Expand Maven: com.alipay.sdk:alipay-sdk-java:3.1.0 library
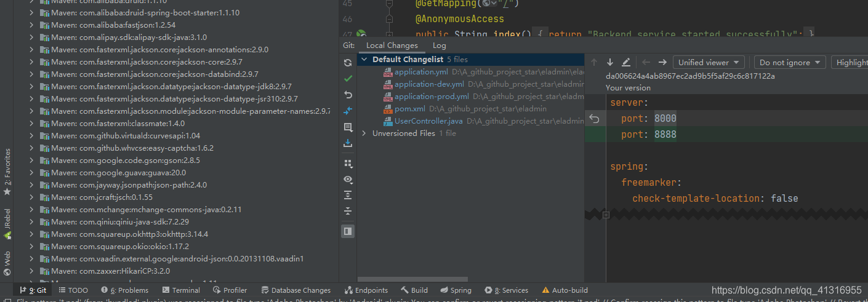Image resolution: width=868 pixels, height=302 pixels. point(31,37)
